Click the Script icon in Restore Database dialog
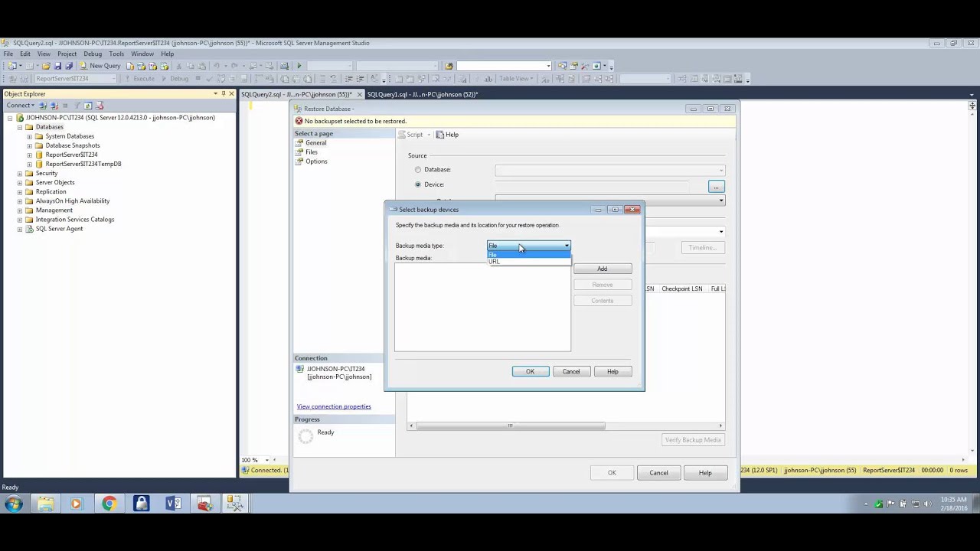980x551 pixels. point(402,135)
